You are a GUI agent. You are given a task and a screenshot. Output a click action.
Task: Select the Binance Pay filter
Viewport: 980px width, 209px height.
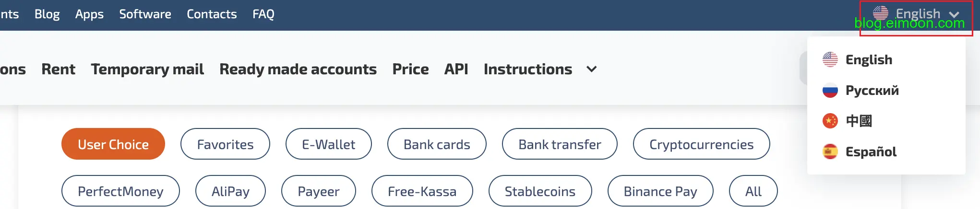[x=660, y=191]
